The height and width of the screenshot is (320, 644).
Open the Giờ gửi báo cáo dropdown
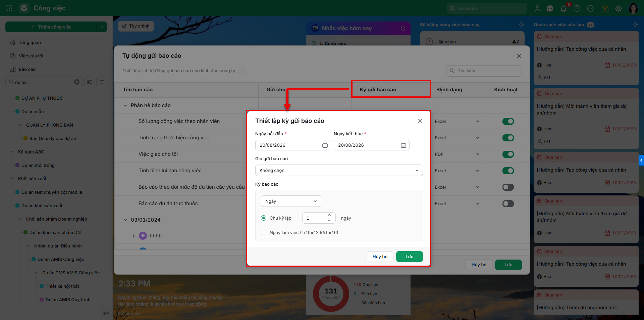[x=339, y=170]
